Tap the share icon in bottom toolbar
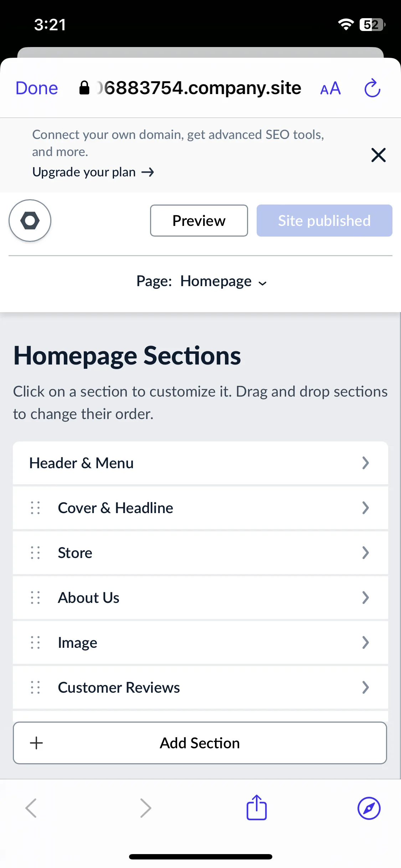The width and height of the screenshot is (401, 868). click(257, 807)
